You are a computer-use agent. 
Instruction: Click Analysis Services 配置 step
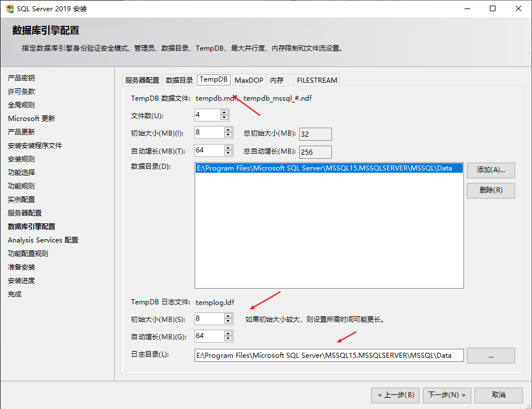click(43, 240)
